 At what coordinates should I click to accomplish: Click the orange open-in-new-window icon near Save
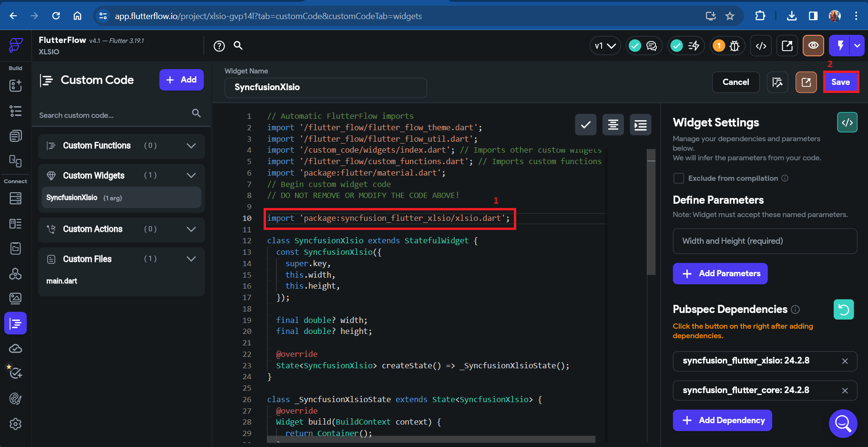[x=806, y=82]
